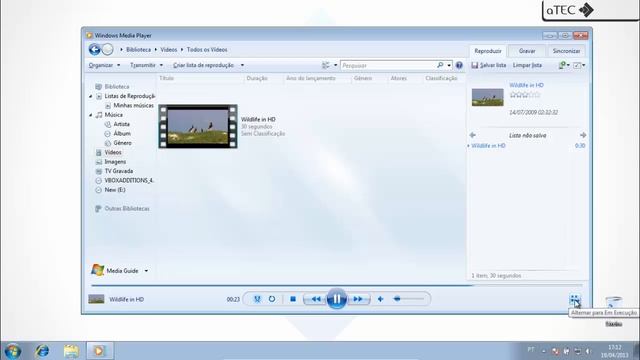Screen dimensions: 640x360
Task: Click the Título column header
Action: point(167,78)
